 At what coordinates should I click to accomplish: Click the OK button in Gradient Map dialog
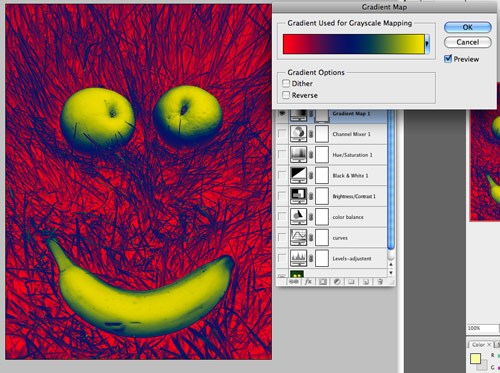468,27
